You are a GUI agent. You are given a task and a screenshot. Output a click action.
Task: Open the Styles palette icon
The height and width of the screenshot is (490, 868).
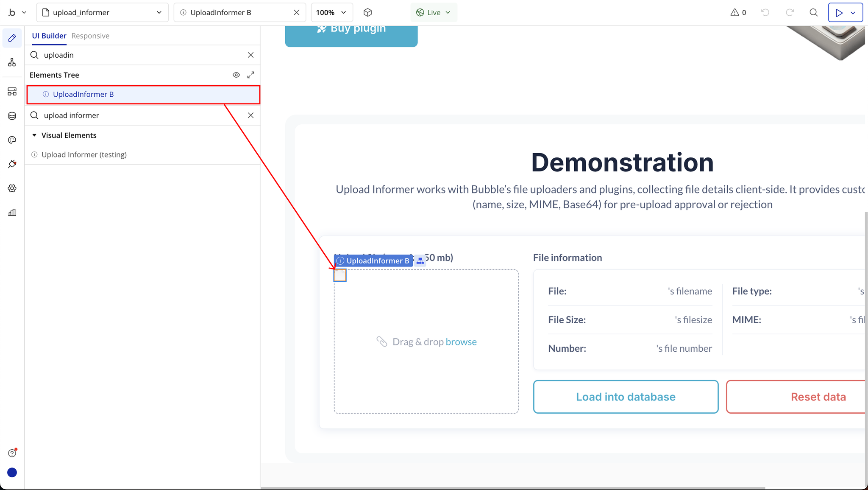coord(12,140)
